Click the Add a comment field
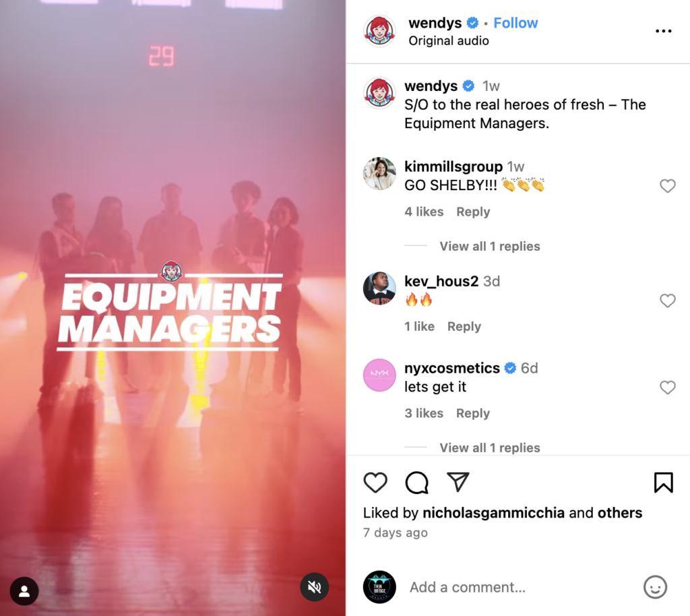 click(x=520, y=587)
